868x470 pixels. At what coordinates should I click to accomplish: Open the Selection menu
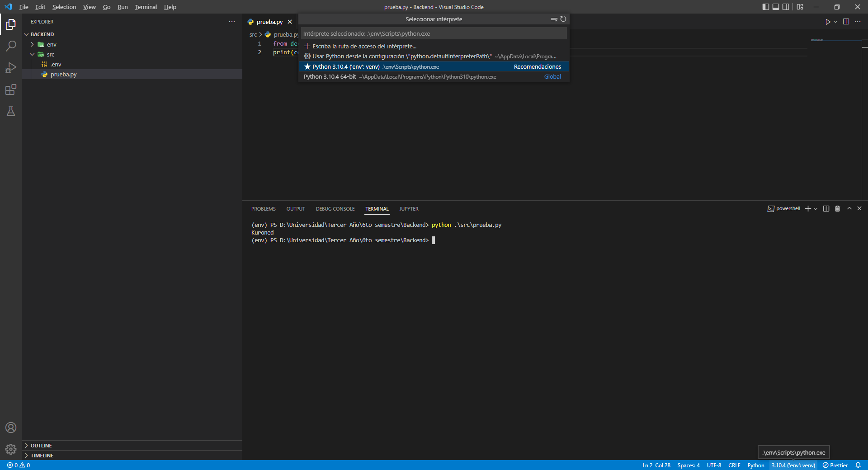(x=64, y=7)
